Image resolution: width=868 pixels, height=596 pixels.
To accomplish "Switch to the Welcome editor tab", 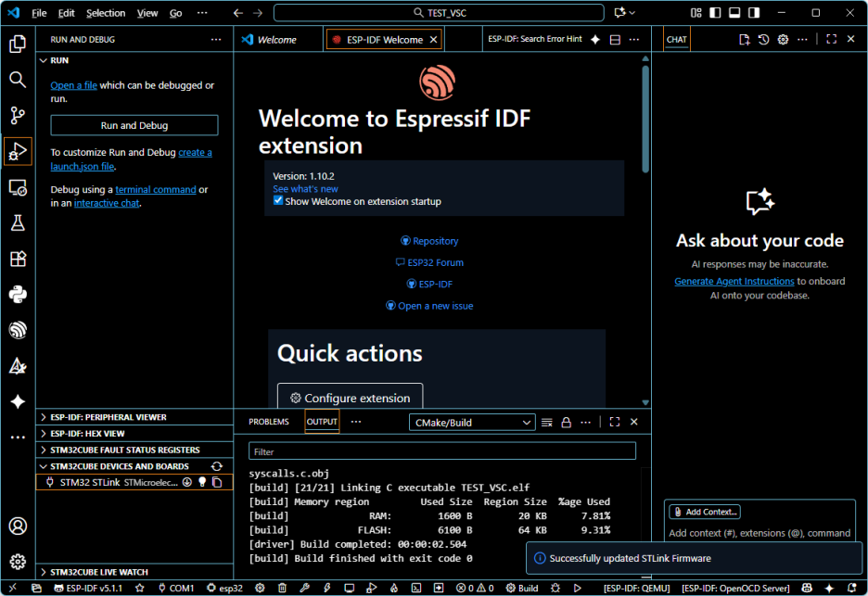I will (x=276, y=39).
